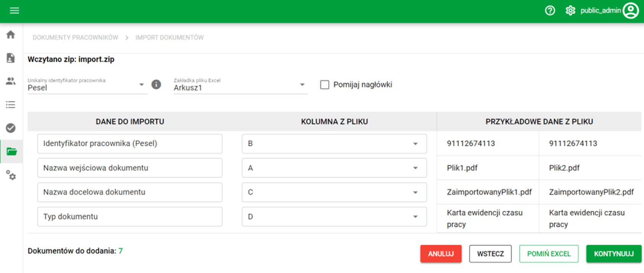
Task: Open the hamburger menu in top bar
Action: (x=14, y=11)
